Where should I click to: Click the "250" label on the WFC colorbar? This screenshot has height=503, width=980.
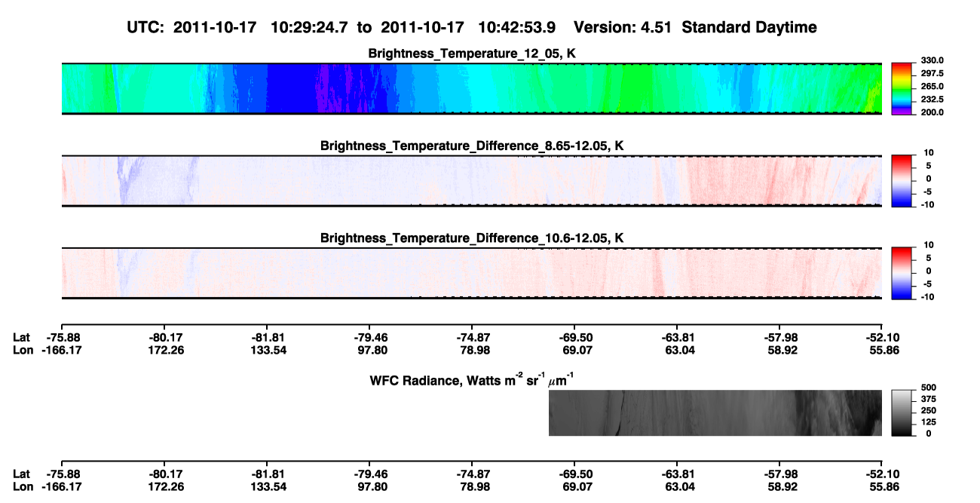927,411
